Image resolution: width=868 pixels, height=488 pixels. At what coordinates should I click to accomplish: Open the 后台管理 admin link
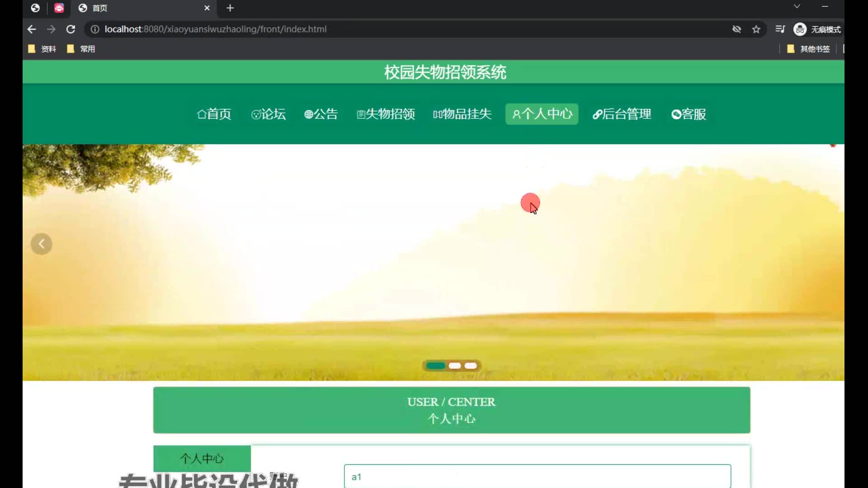click(622, 114)
